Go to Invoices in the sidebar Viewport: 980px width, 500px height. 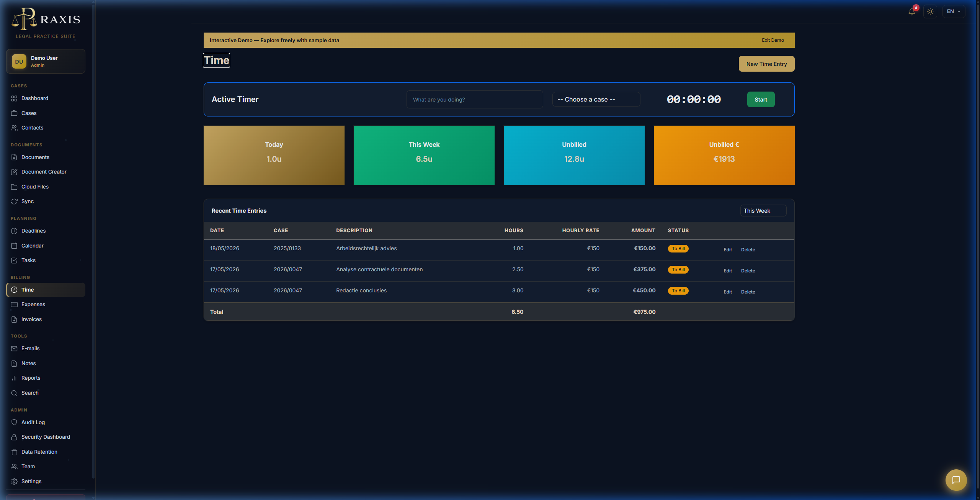tap(46, 320)
